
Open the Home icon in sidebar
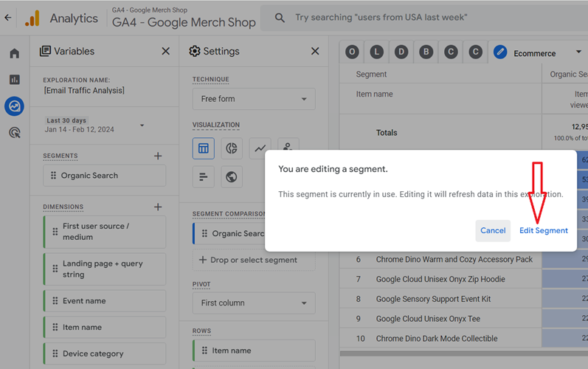click(15, 53)
